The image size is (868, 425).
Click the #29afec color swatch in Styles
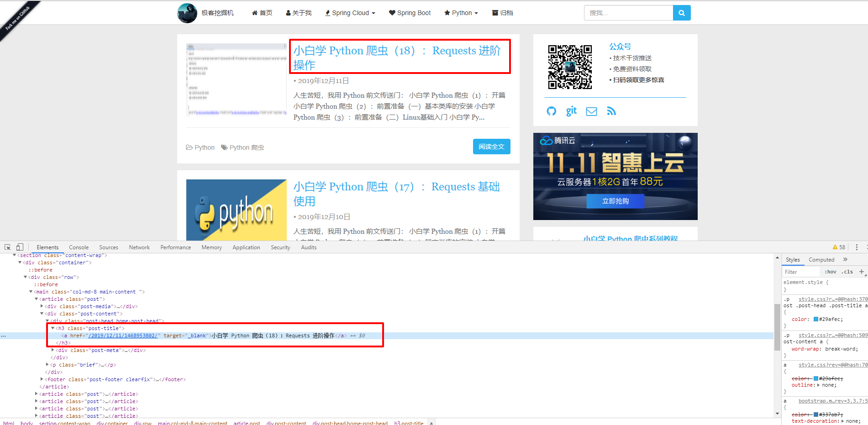815,319
